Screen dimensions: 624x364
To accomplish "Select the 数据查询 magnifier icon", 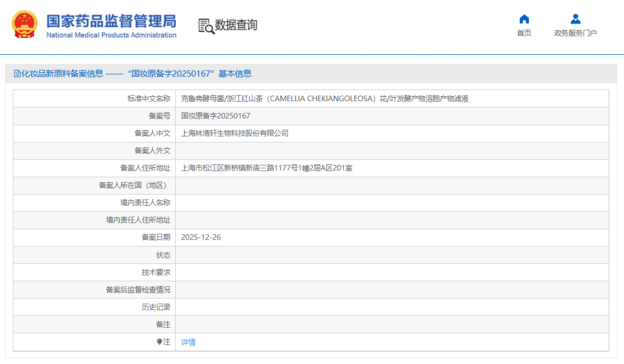I will coord(205,26).
